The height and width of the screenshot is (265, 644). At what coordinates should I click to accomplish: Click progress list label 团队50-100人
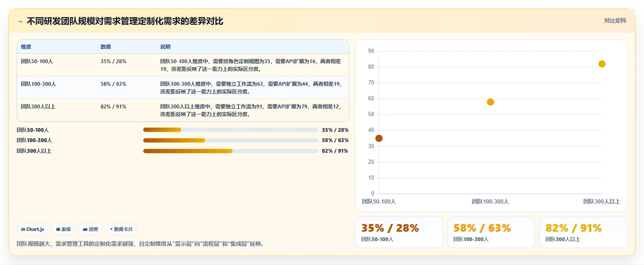pyautogui.click(x=33, y=130)
